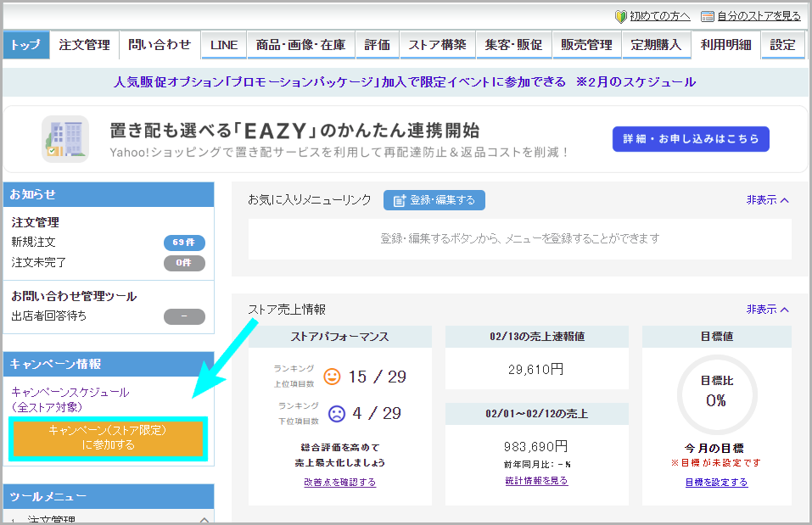Image resolution: width=812 pixels, height=525 pixels.
Task: Click the 出店者回答待ち text
Action: [x=49, y=316]
